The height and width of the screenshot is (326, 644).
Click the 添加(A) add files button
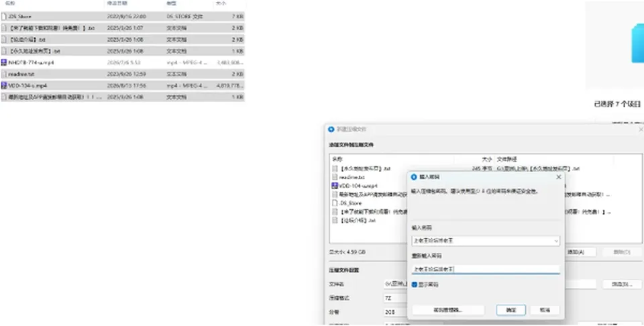576,252
